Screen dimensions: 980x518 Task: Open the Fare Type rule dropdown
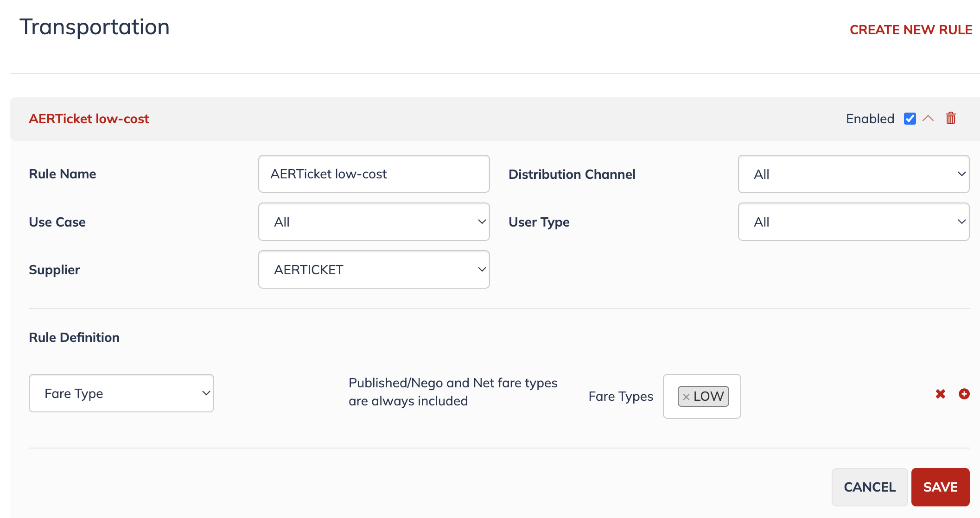pyautogui.click(x=121, y=393)
